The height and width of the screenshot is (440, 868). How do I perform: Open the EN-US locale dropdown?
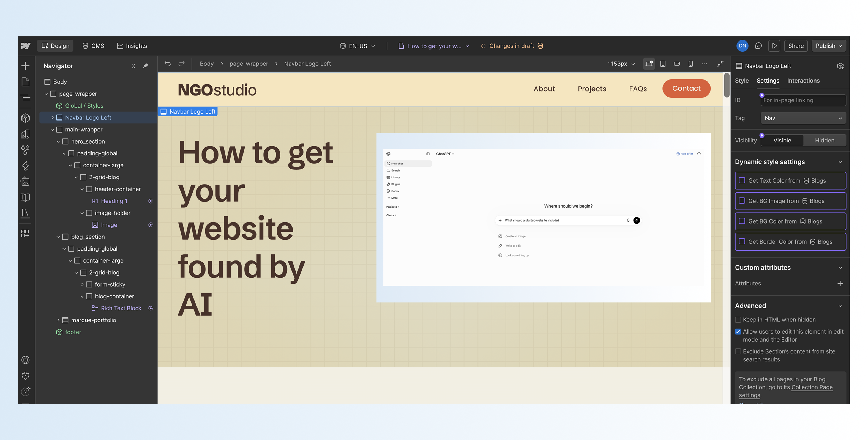point(357,46)
